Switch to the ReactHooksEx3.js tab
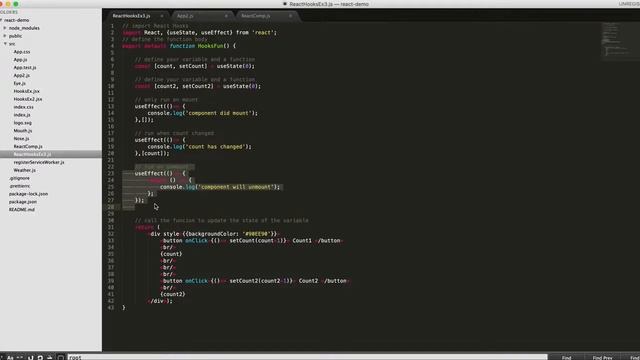This screenshot has height=360, width=640. (x=131, y=16)
